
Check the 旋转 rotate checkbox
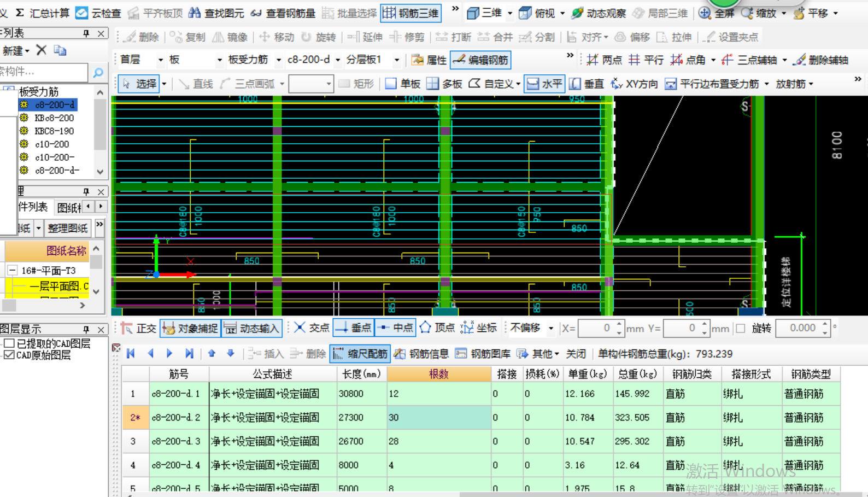pyautogui.click(x=741, y=329)
